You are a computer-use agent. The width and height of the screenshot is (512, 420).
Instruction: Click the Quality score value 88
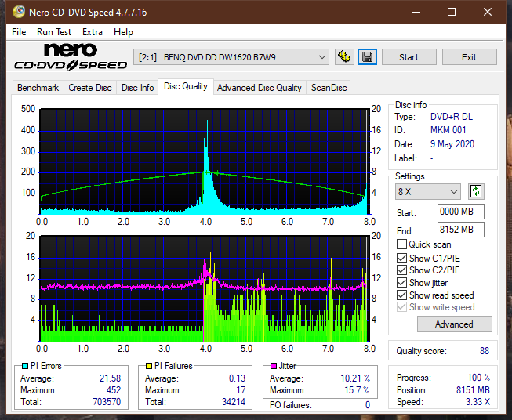tap(485, 351)
